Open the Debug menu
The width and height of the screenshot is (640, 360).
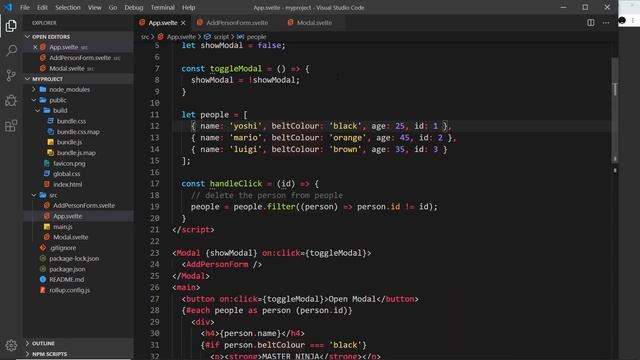134,7
